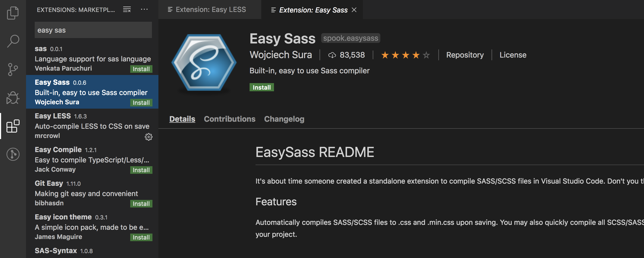Viewport: 644px width, 258px height.
Task: Select Git Easy in results list
Action: point(81,193)
